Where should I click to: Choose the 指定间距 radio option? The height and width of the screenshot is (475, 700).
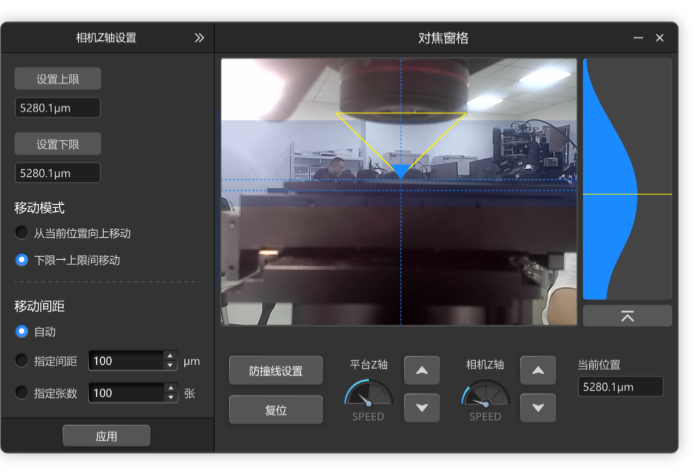22,361
